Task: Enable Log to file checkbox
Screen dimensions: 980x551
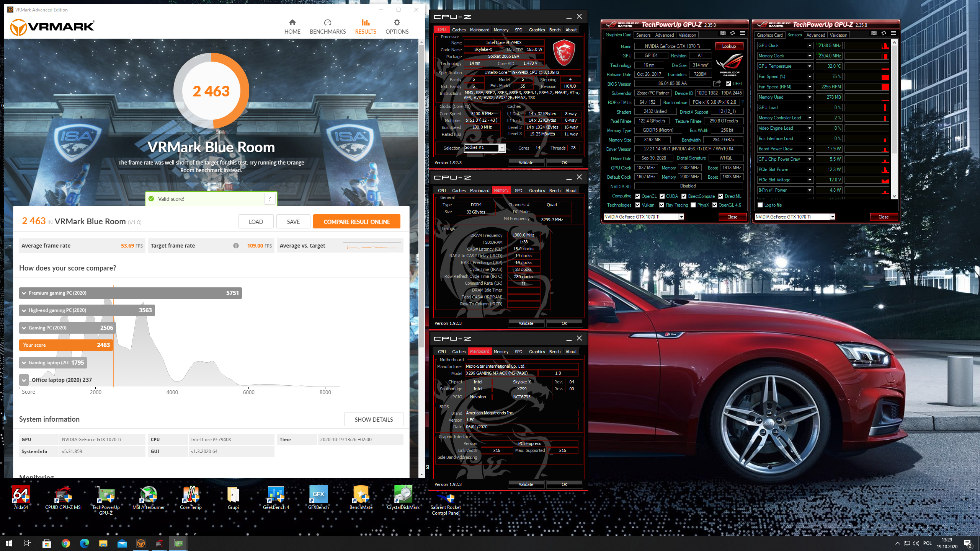Action: click(760, 205)
